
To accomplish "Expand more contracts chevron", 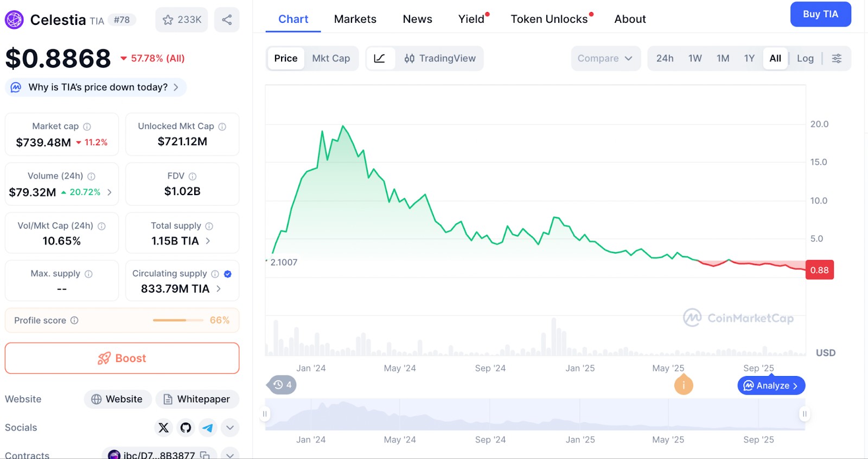I will (x=230, y=455).
